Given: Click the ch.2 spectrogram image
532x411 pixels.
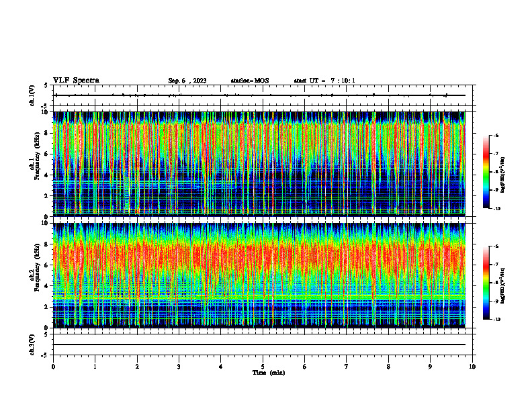Looking at the screenshot, I should (x=259, y=275).
